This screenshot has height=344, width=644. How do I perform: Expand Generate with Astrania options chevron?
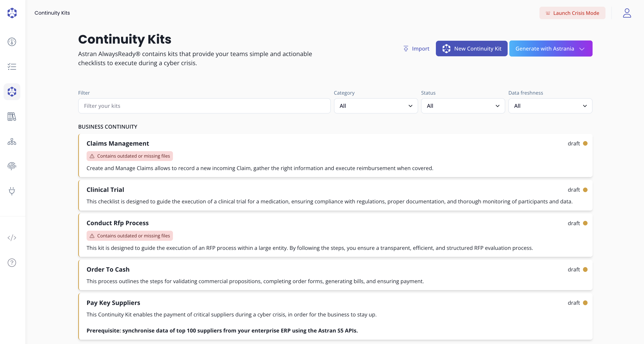[x=582, y=49]
